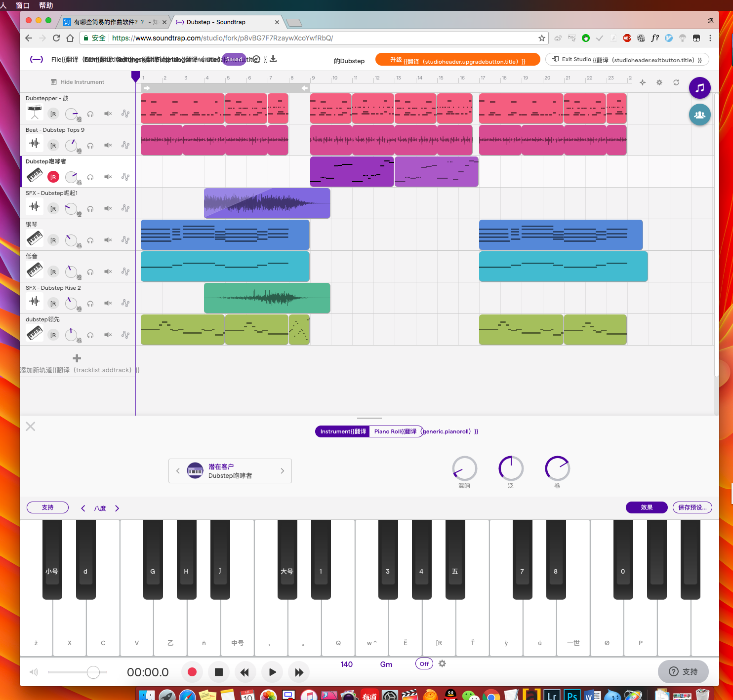Disarm recording on Dubstep咆哮者 track

(x=53, y=177)
